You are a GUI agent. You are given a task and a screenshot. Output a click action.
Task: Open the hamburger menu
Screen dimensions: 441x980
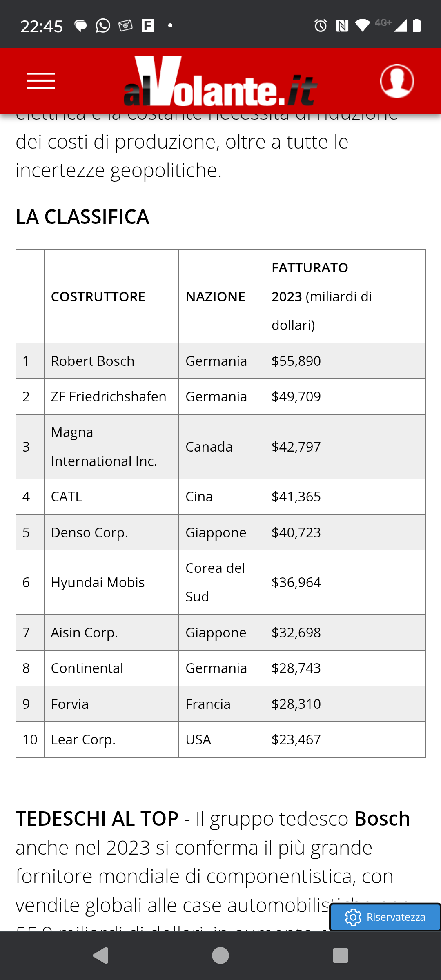pyautogui.click(x=41, y=81)
